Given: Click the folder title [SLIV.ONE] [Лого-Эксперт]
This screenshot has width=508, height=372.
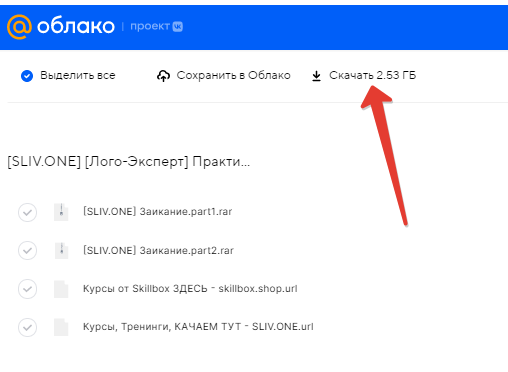Looking at the screenshot, I should point(129,162).
